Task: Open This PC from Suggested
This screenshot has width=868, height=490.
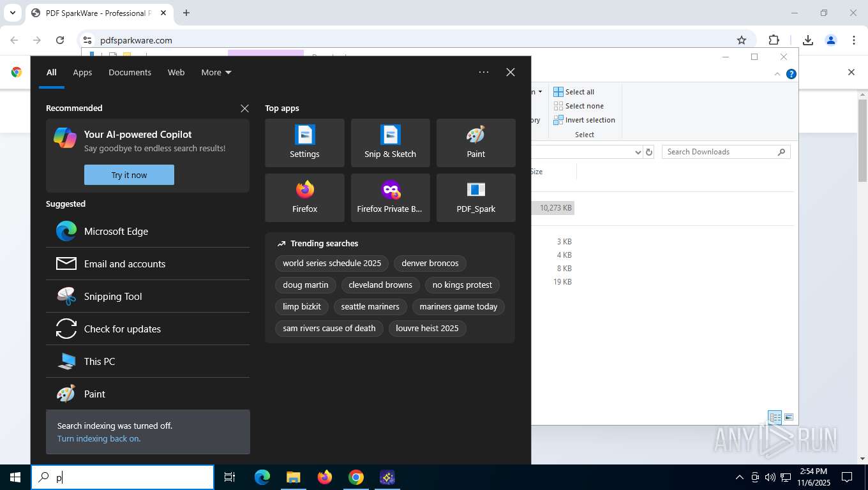Action: (x=147, y=361)
